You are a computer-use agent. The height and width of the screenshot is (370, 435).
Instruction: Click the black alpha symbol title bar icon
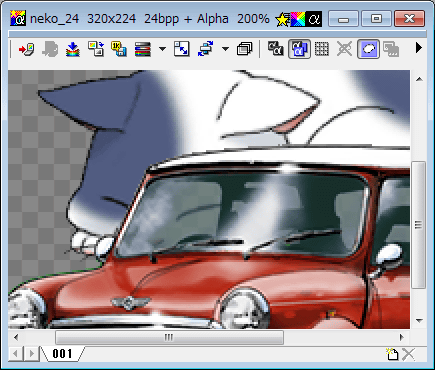click(x=314, y=19)
